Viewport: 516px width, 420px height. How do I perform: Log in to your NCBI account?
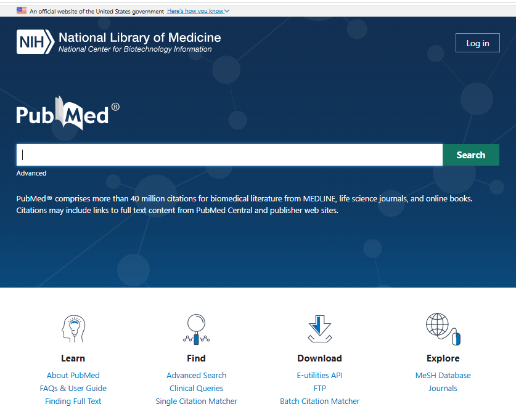(478, 42)
